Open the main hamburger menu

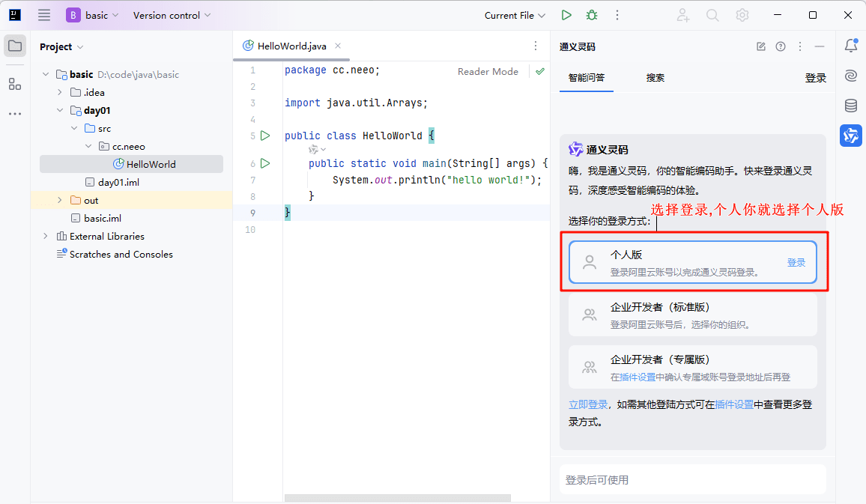(44, 15)
